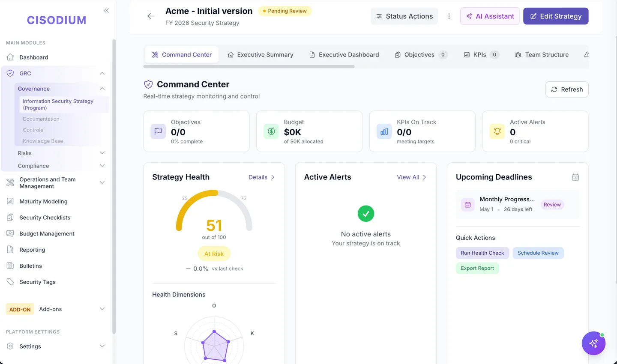Click the Active Alerts bell icon
617x364 pixels.
[497, 131]
